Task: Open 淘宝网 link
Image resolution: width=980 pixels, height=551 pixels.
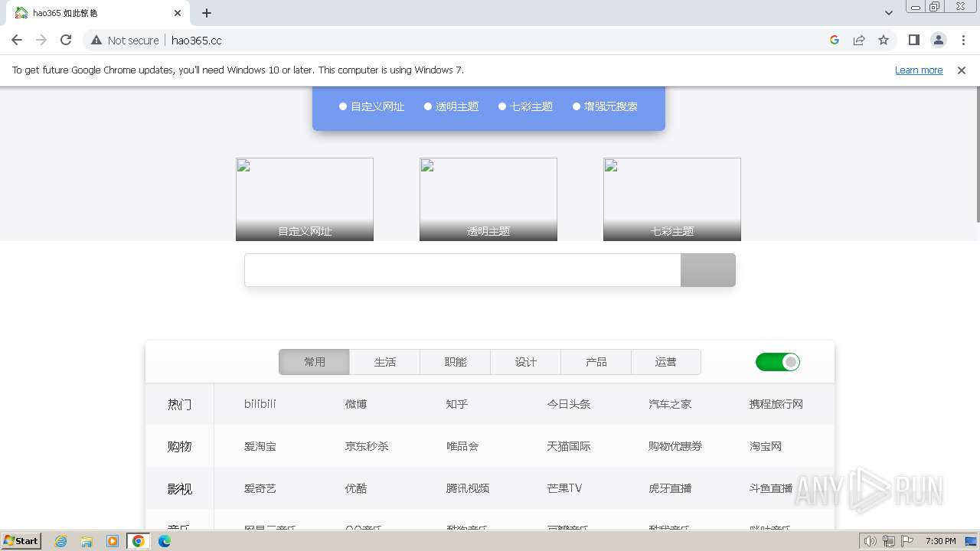Action: pos(766,446)
